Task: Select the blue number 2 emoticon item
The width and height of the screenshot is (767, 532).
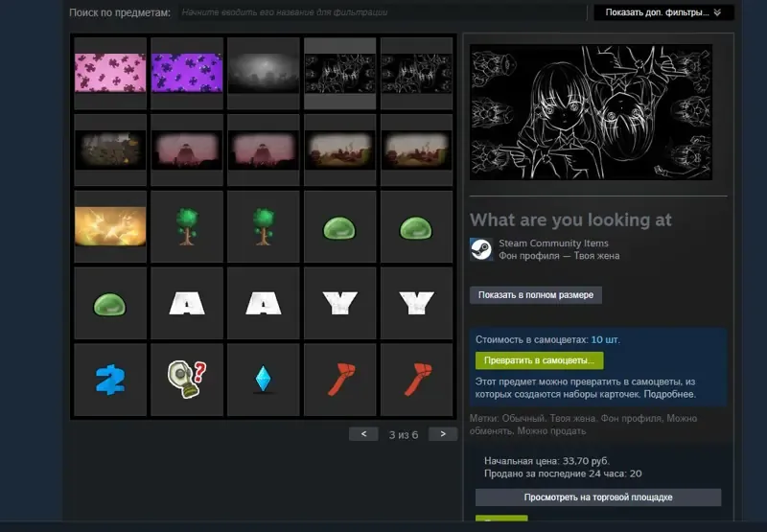Action: pos(110,380)
